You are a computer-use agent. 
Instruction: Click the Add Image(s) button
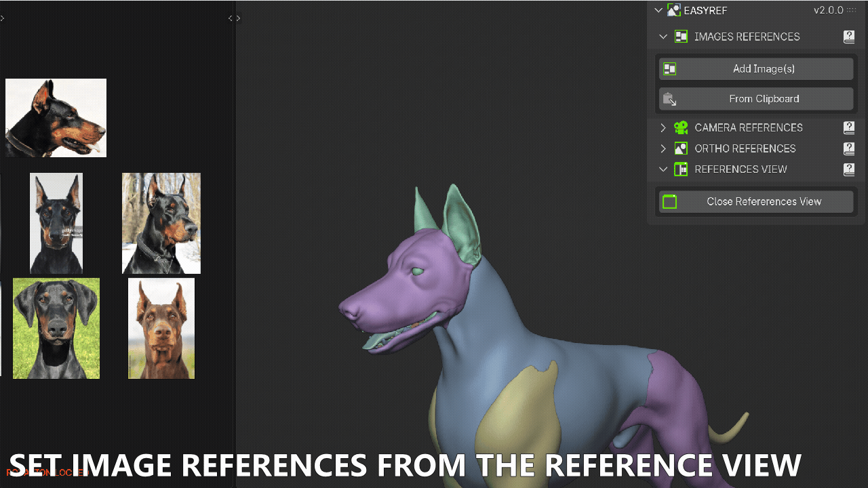pyautogui.click(x=755, y=68)
